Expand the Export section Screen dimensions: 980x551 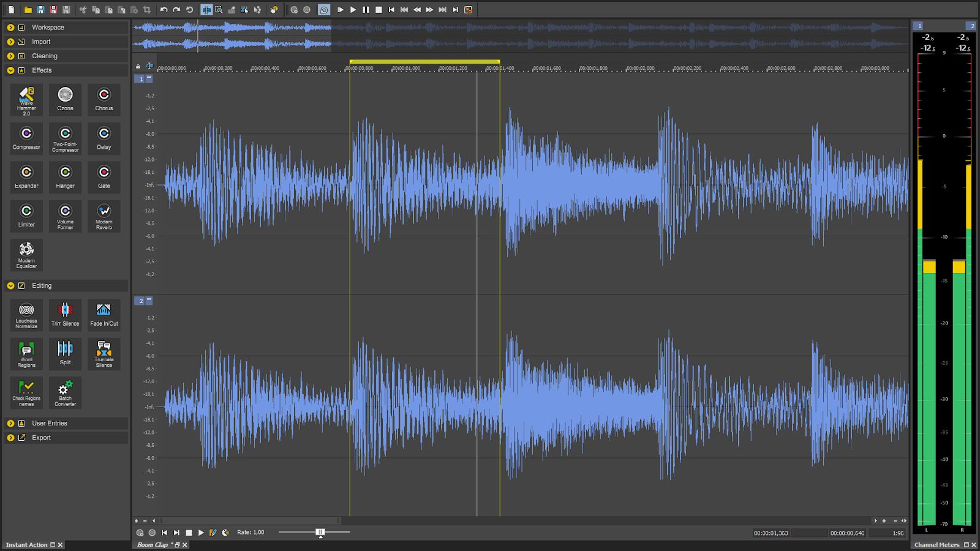coord(10,437)
